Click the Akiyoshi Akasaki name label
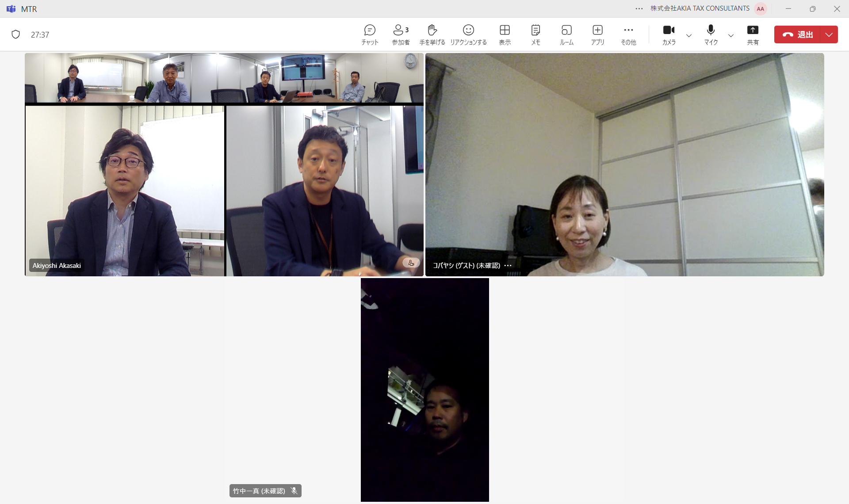The width and height of the screenshot is (849, 504). point(57,265)
